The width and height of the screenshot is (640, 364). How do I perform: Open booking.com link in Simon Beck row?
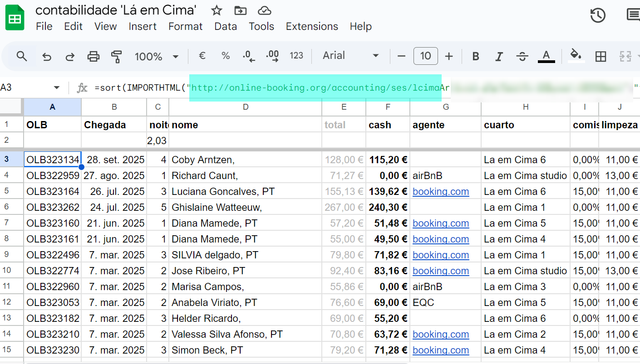441,350
